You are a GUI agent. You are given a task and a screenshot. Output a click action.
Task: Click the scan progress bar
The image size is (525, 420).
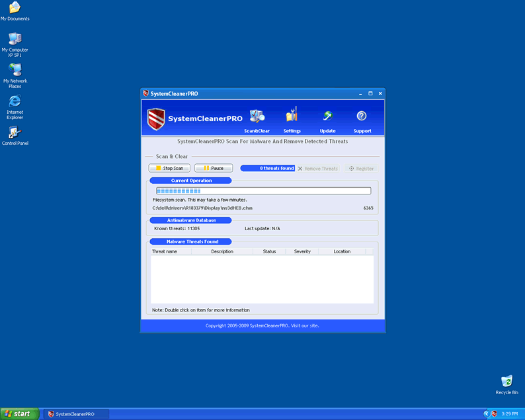262,191
